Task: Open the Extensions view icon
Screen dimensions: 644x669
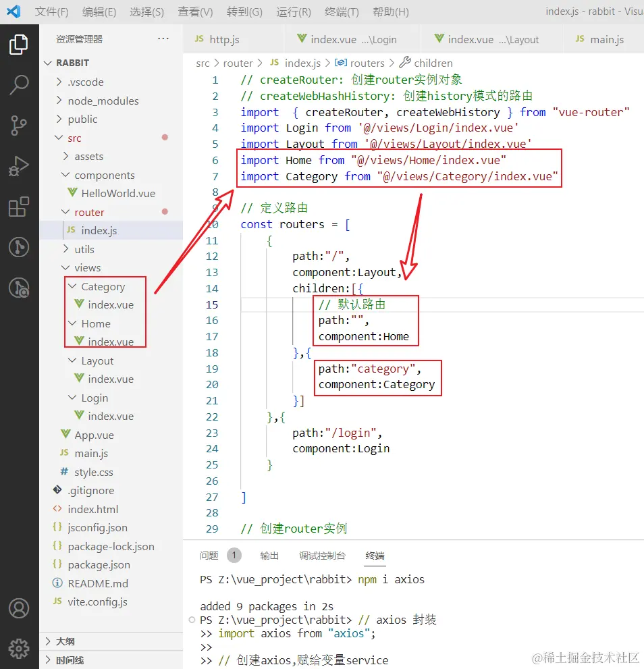Action: pyautogui.click(x=19, y=207)
